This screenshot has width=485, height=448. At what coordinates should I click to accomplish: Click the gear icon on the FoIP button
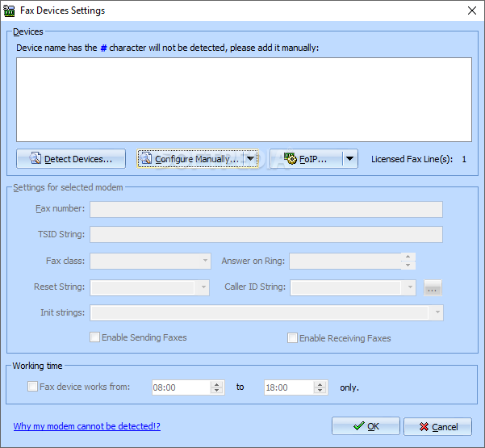tap(291, 157)
